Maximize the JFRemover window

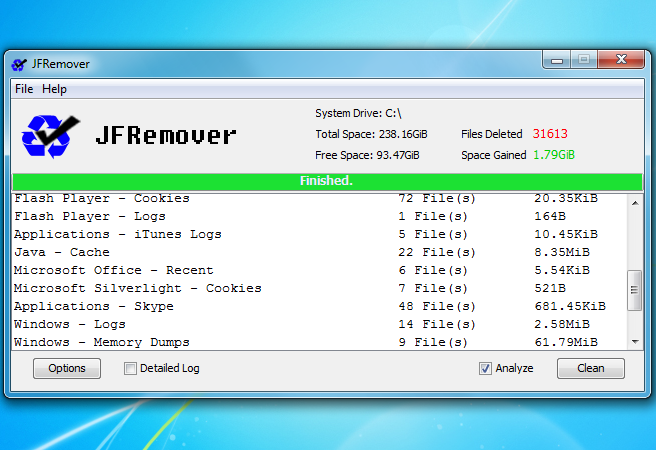pos(584,60)
